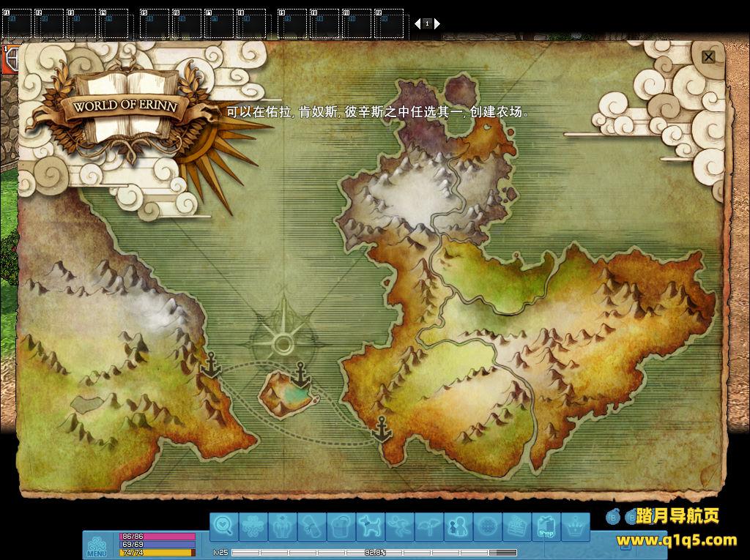Click the clapperboard icon in toolbar
The image size is (750, 560).
point(517,526)
